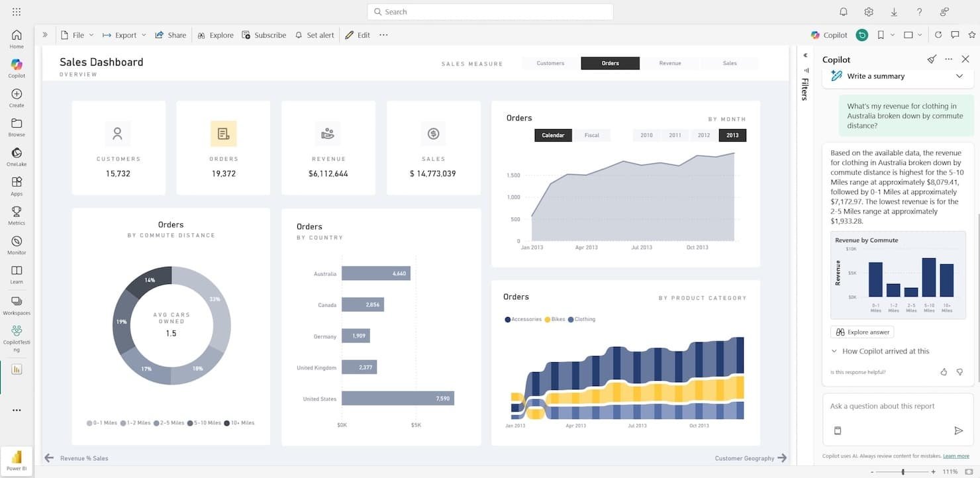Screen dimensions: 980x478
Task: Subscribe to this report
Action: [x=264, y=34]
